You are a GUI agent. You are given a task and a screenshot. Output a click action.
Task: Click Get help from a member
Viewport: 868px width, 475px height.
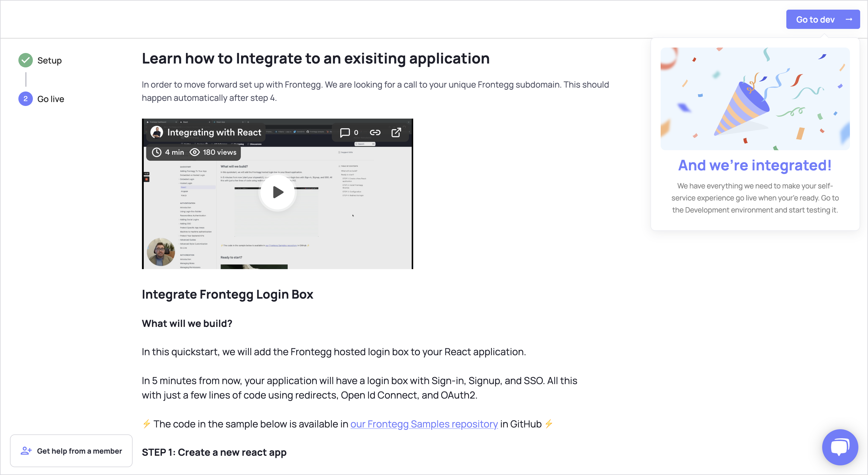pyautogui.click(x=79, y=451)
